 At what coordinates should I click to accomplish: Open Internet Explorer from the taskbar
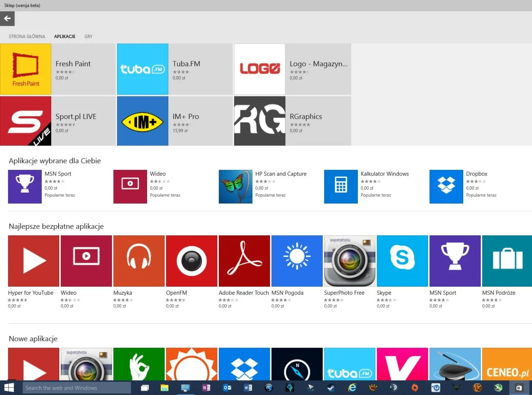coord(352,387)
